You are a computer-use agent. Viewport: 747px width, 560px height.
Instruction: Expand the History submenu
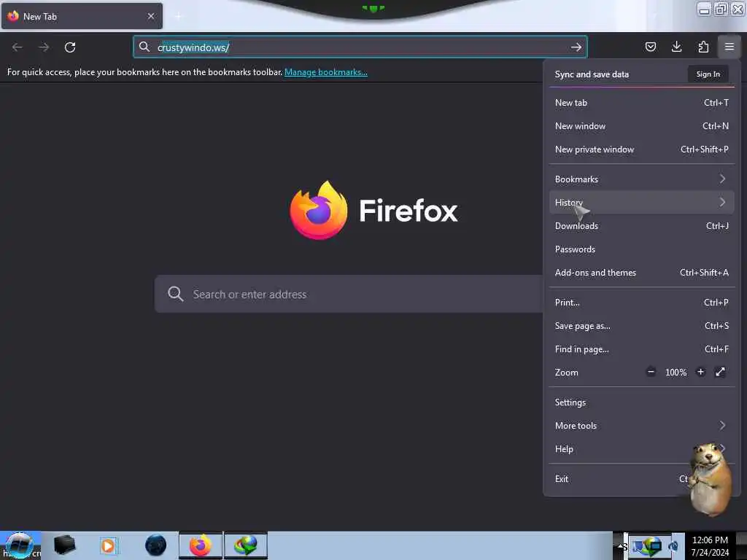click(642, 203)
